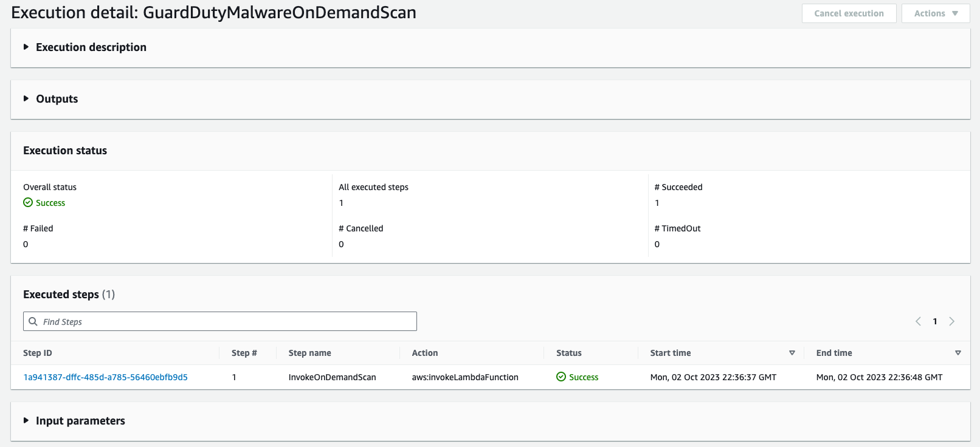Click the Find Steps search field
The height and width of the screenshot is (447, 980).
pos(220,321)
